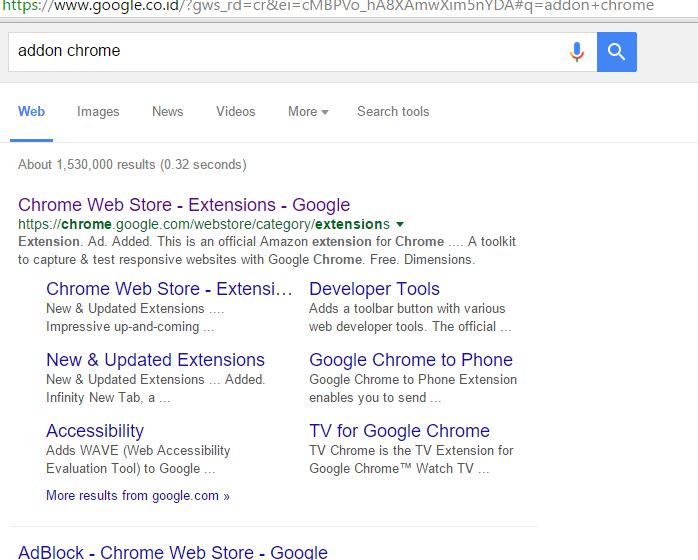Click the microphone voice search icon
The height and width of the screenshot is (560, 698).
click(577, 52)
